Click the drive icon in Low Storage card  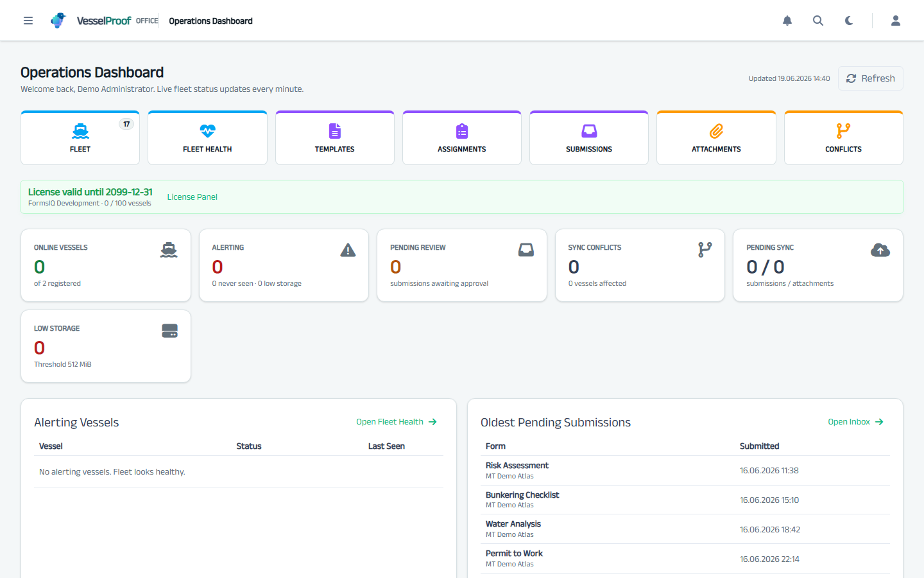coord(170,331)
